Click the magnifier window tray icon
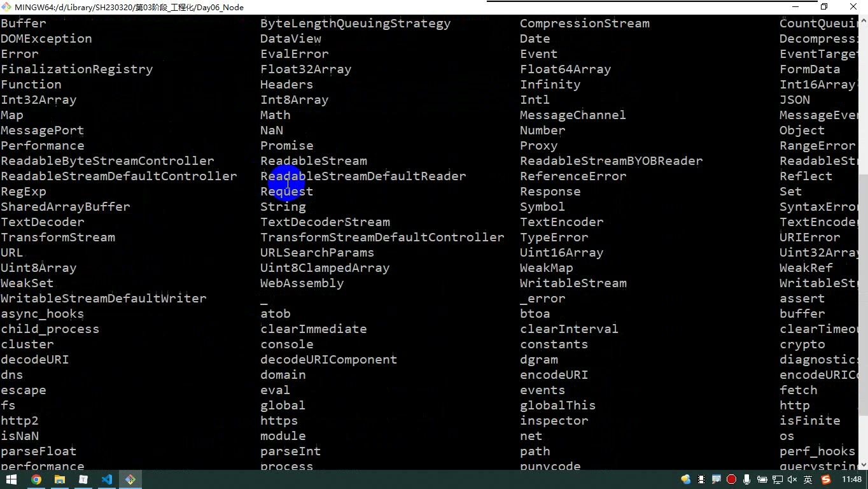The height and width of the screenshot is (489, 868). click(717, 479)
